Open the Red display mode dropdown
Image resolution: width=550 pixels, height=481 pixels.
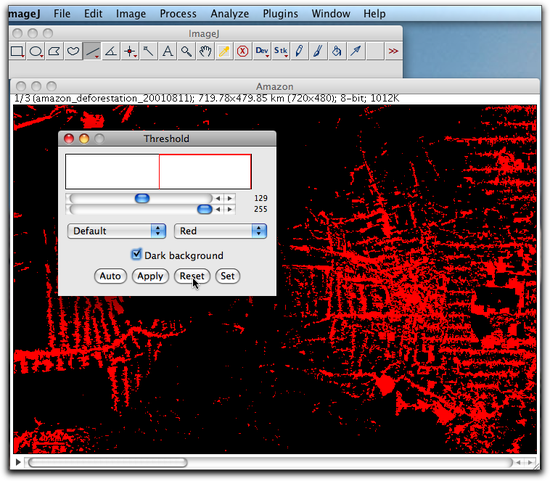tap(220, 231)
